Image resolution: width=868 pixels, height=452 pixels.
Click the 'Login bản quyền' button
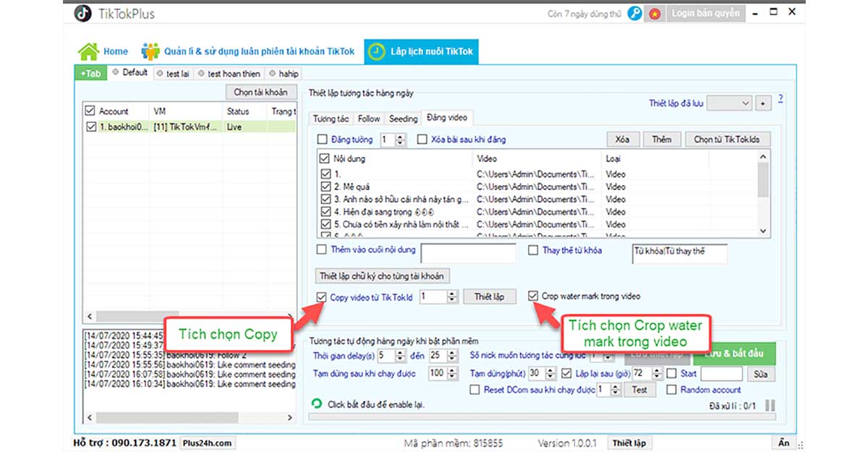[705, 13]
